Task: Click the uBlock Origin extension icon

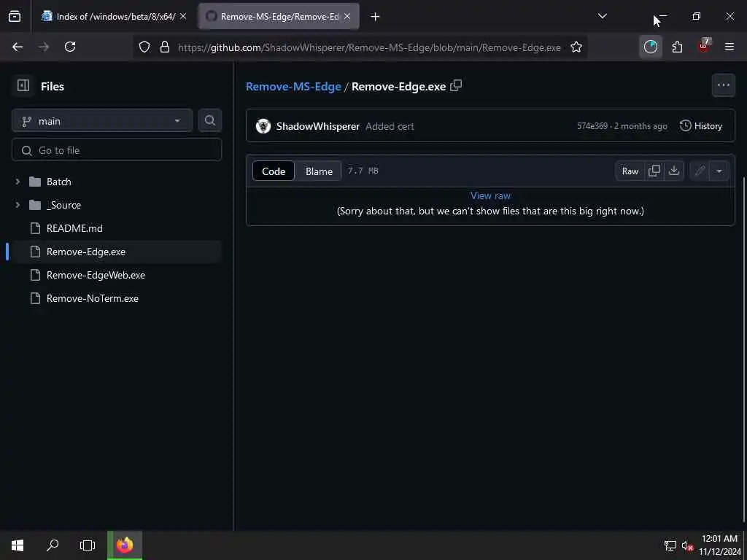Action: pos(704,46)
